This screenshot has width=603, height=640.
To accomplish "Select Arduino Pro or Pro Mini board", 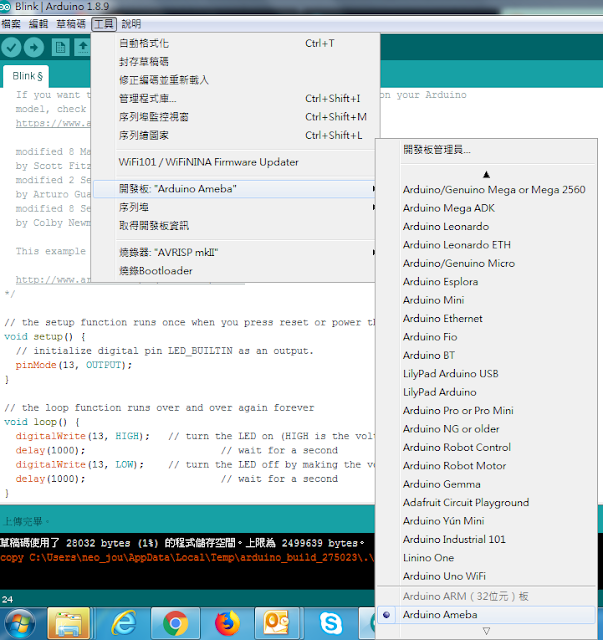I will click(x=486, y=411).
